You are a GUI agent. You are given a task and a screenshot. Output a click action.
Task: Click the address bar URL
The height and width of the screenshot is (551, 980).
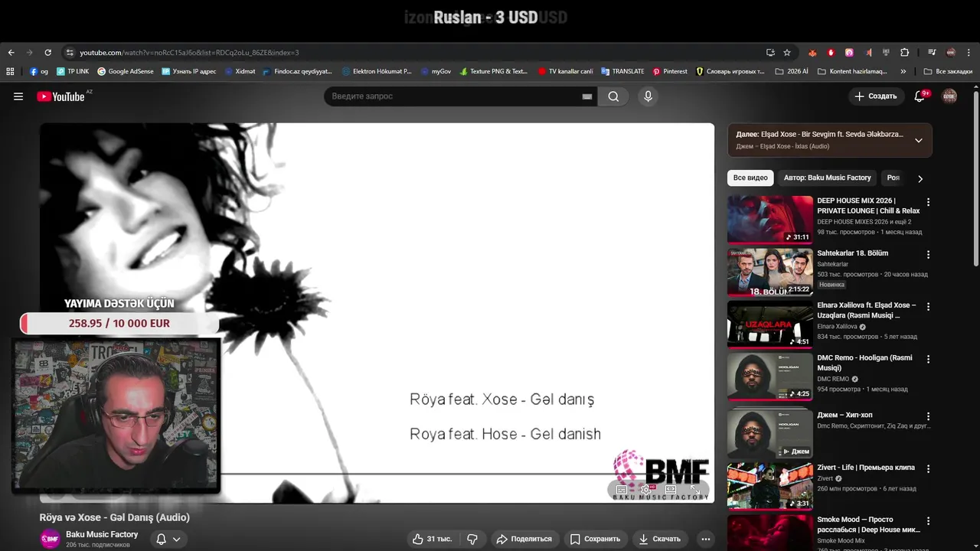189,53
